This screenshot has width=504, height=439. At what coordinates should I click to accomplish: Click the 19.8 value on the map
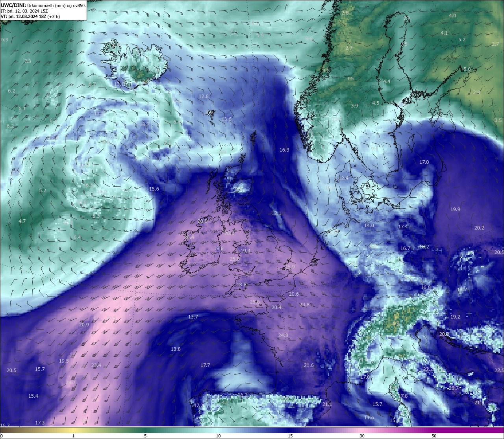click(219, 248)
